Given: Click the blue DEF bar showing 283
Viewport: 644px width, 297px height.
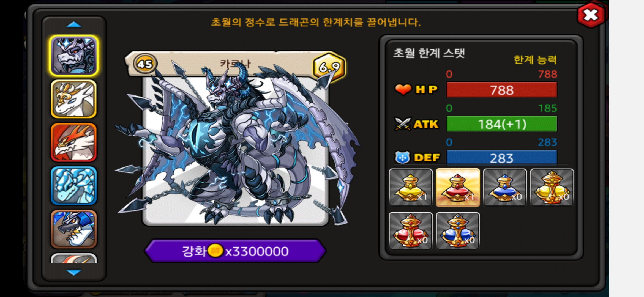Looking at the screenshot, I should click(x=501, y=158).
